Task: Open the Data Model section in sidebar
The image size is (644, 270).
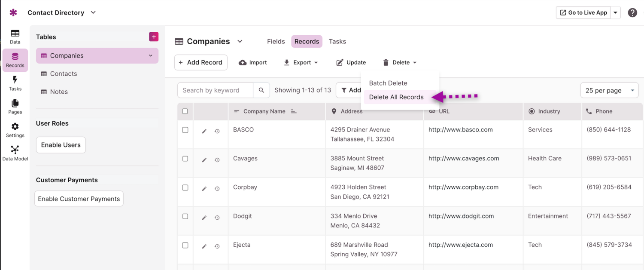Action: pyautogui.click(x=15, y=153)
